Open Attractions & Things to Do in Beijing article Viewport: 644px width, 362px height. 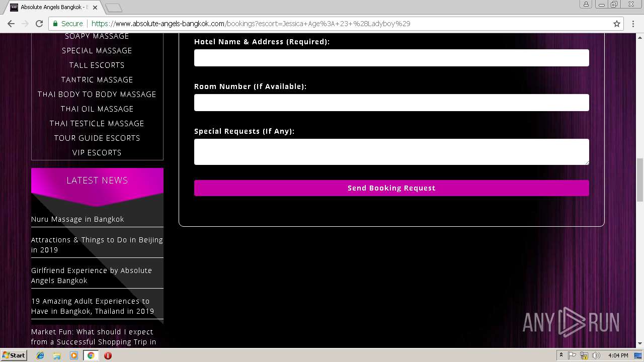(97, 245)
